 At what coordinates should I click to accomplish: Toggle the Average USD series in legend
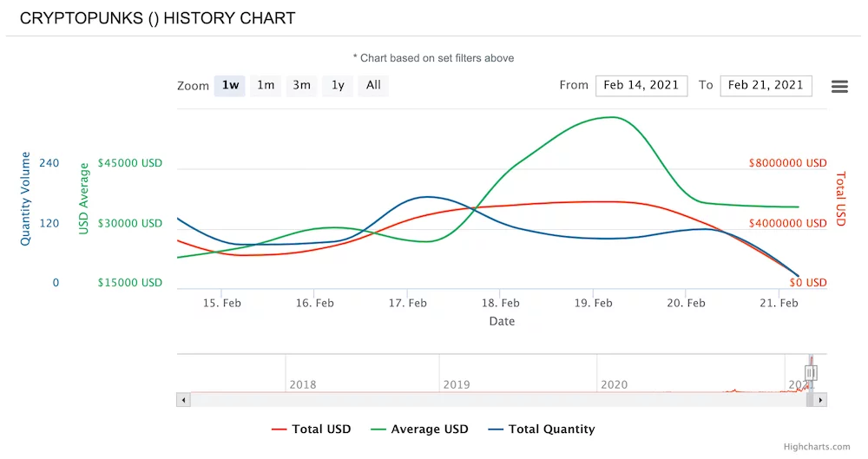tap(419, 429)
